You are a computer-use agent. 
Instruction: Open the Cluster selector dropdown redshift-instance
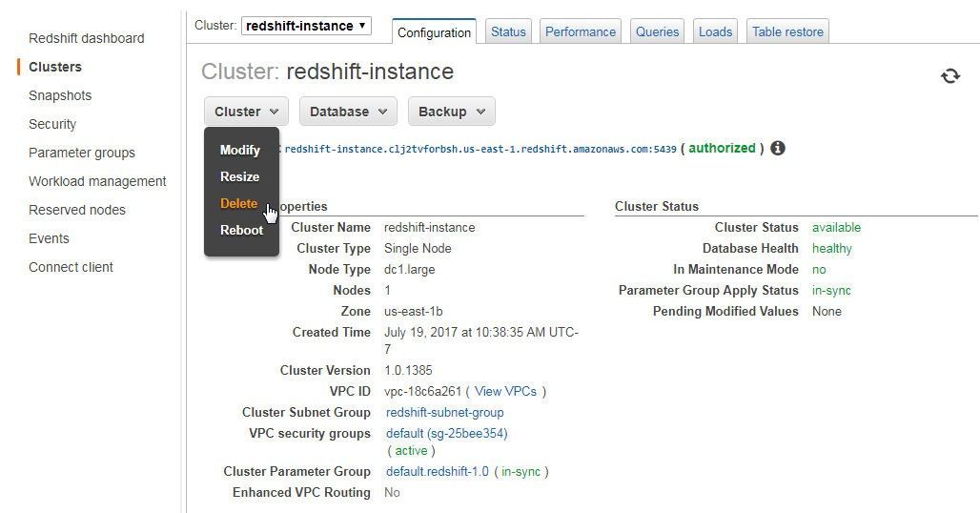click(x=306, y=26)
